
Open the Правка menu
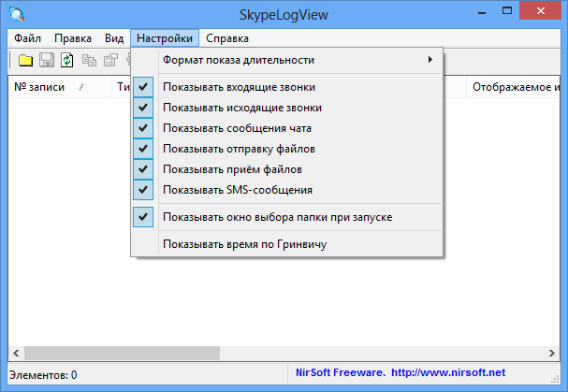tap(73, 38)
